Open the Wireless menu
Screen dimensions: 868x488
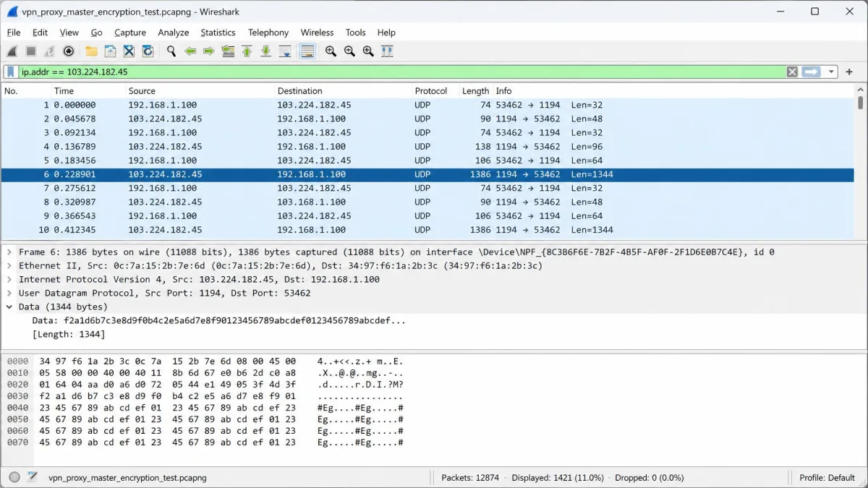pyautogui.click(x=317, y=33)
